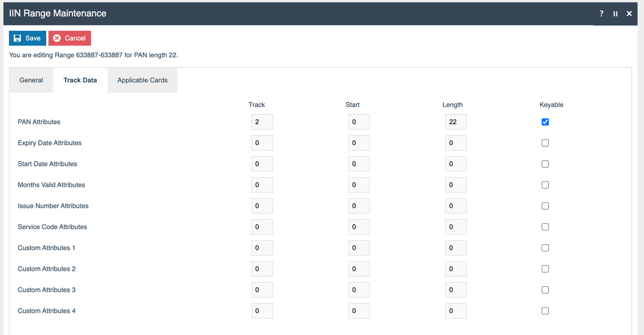Click the Expiry Date Start field
Screen dimensions: 644x335
click(359, 143)
